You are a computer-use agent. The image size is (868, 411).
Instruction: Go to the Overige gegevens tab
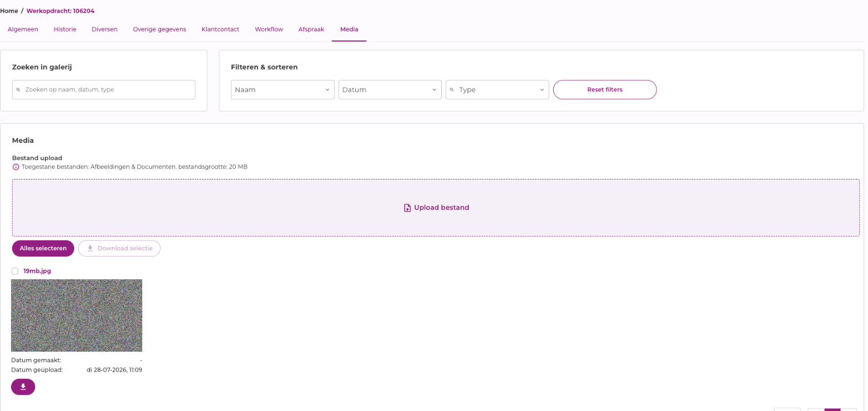[x=159, y=29]
